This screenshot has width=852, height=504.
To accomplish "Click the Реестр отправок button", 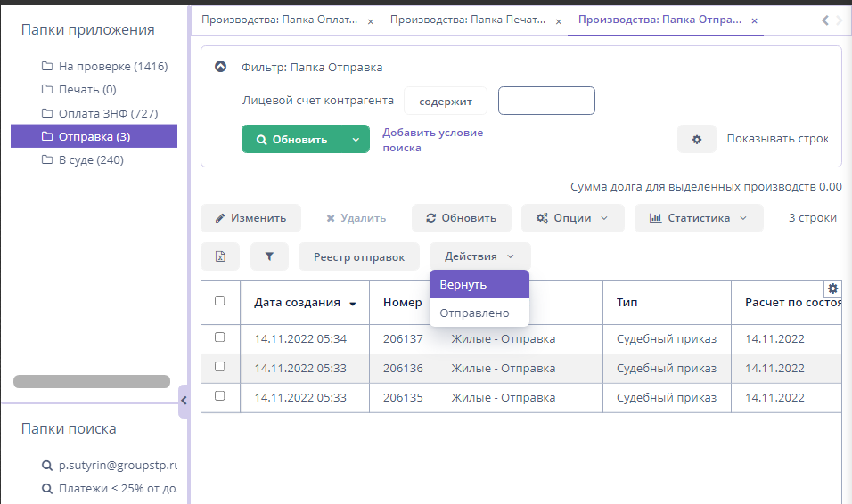I will click(358, 257).
